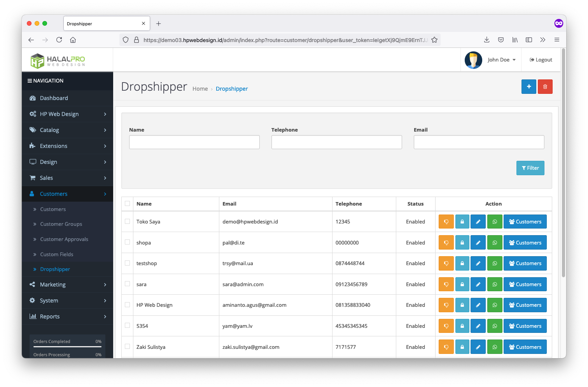Go to browser home icon

click(73, 40)
